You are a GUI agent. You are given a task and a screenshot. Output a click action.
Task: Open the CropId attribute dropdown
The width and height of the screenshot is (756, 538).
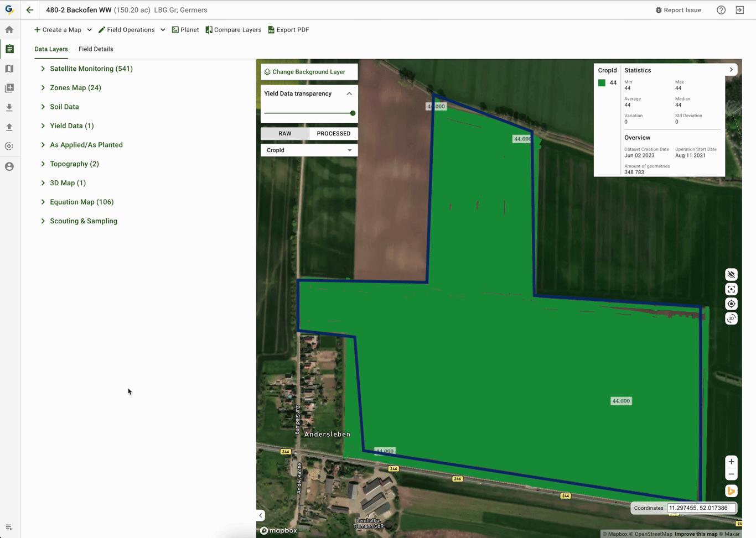click(x=309, y=150)
